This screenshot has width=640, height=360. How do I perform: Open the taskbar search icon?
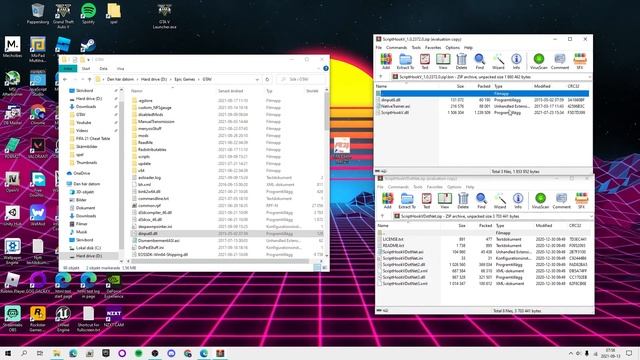point(24,353)
